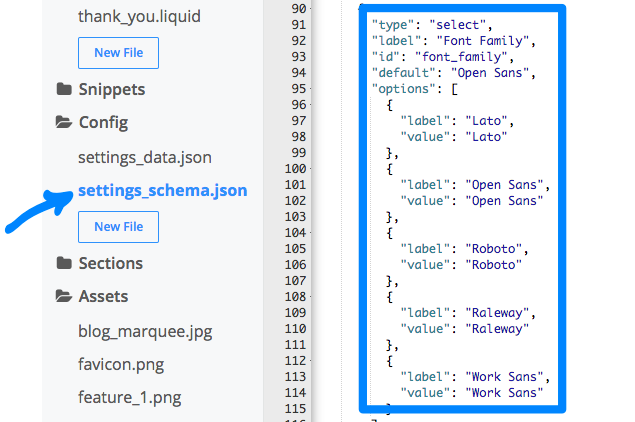Click "label": "Raleway" code line
The image size is (635, 422).
coord(468,313)
